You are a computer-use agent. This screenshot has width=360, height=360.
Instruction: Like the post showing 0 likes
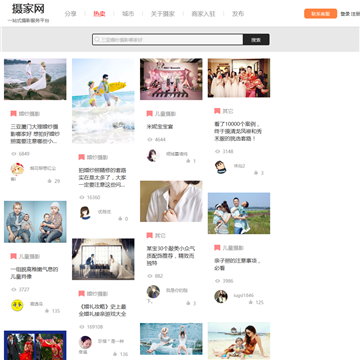click(120, 219)
